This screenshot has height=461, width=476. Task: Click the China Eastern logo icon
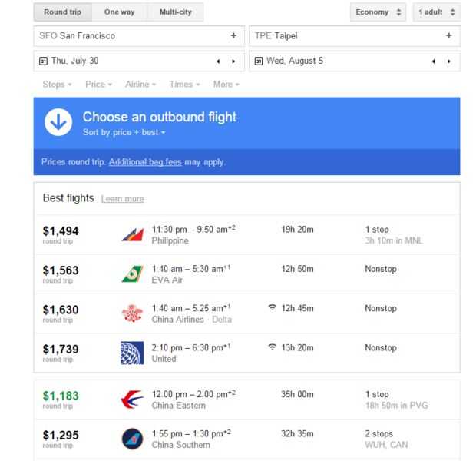(132, 400)
